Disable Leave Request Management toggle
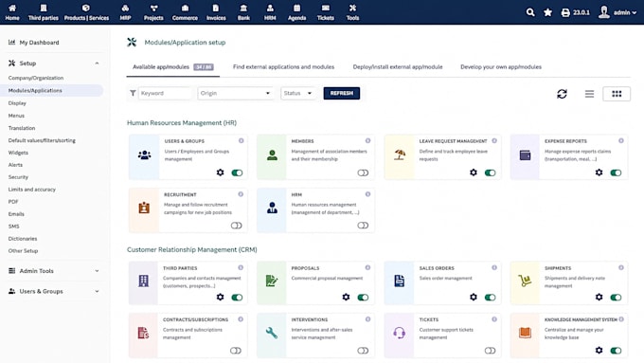 [x=490, y=172]
